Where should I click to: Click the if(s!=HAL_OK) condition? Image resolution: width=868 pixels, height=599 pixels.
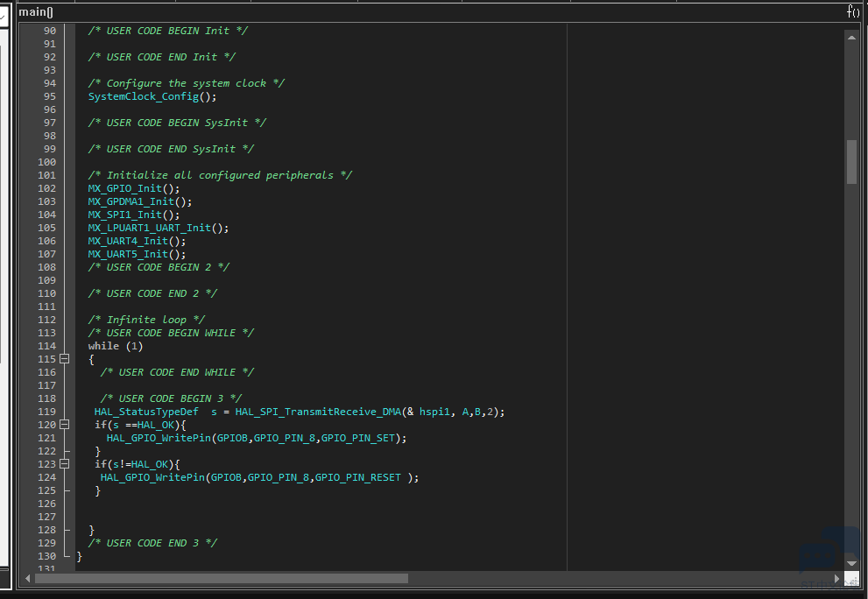point(138,464)
